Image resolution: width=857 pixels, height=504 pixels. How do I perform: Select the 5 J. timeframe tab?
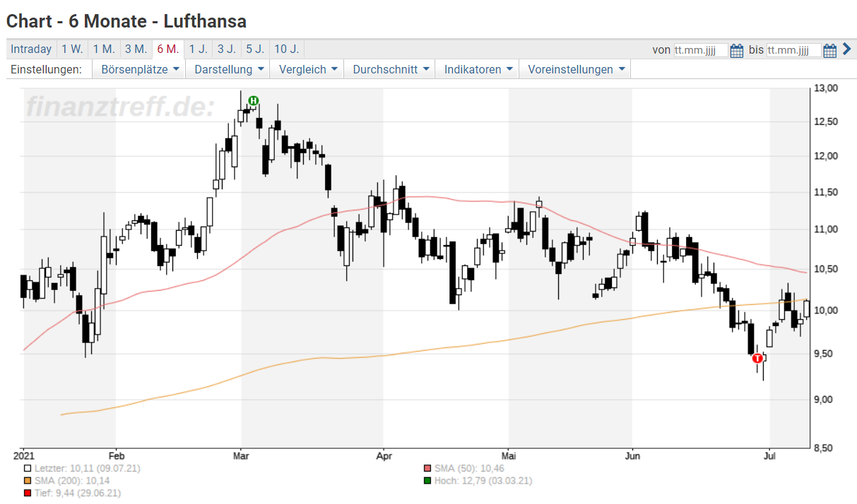point(255,49)
